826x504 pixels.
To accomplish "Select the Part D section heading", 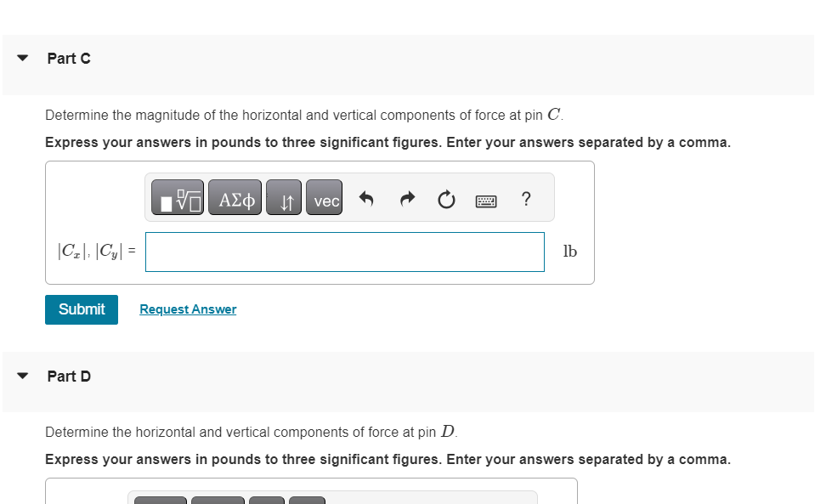I will tap(69, 377).
